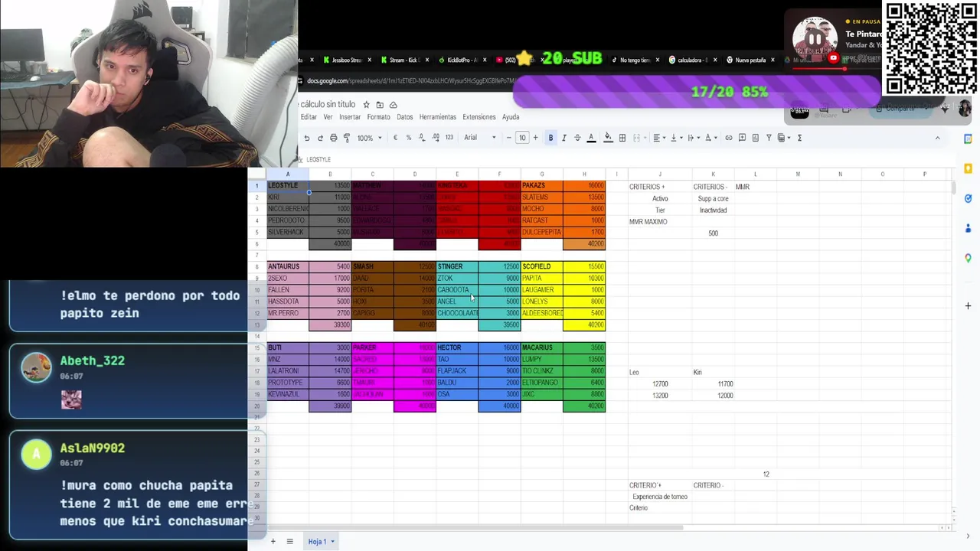980x551 pixels.
Task: Open Google Maps side panel icon
Action: pyautogui.click(x=968, y=258)
